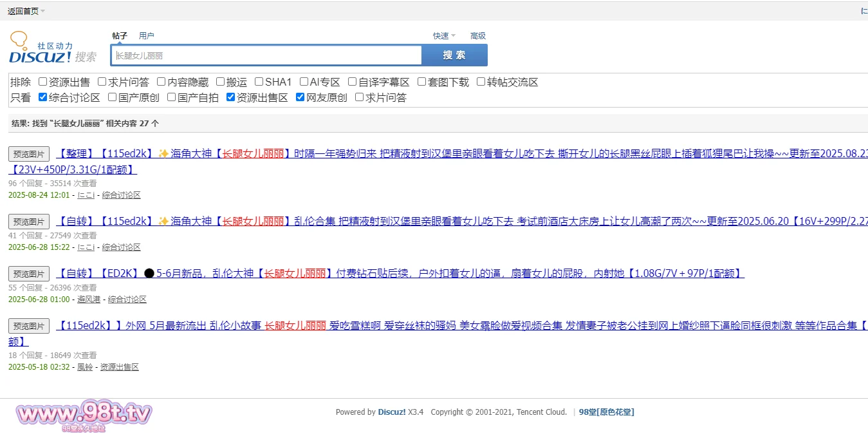The width and height of the screenshot is (868, 438).
Task: Enable the 内容隐藏 exclude checkbox
Action: click(162, 82)
